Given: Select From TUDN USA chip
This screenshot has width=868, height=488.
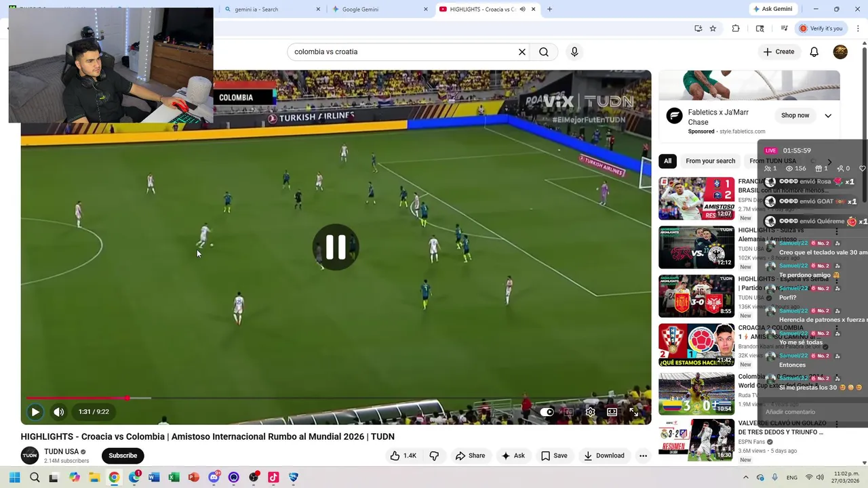Looking at the screenshot, I should click(x=772, y=161).
